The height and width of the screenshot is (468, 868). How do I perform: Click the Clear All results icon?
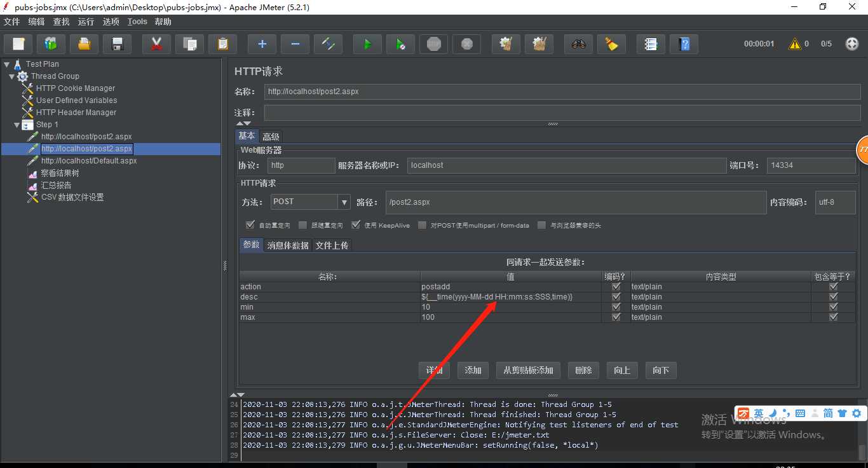(539, 44)
